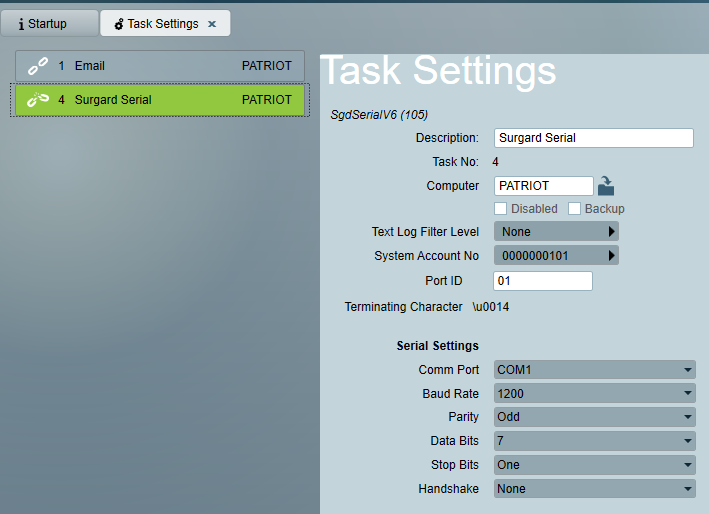This screenshot has height=514, width=709.
Task: Close the Task Settings tab
Action: (212, 24)
